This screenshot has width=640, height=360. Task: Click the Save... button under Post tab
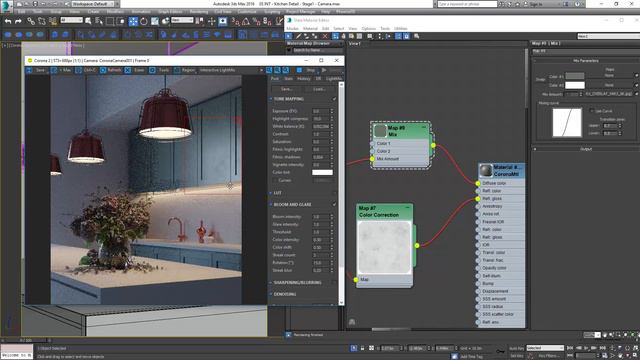click(x=287, y=89)
